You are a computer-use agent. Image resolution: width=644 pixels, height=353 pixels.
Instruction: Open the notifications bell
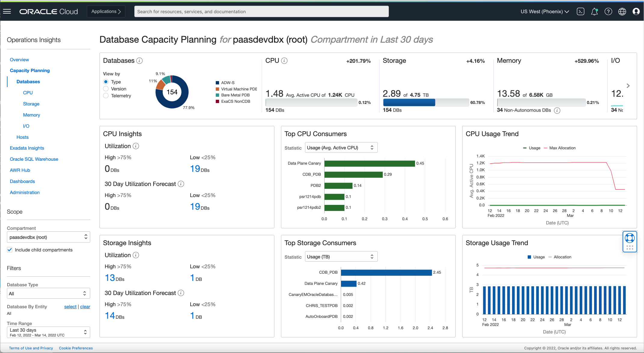coord(594,11)
